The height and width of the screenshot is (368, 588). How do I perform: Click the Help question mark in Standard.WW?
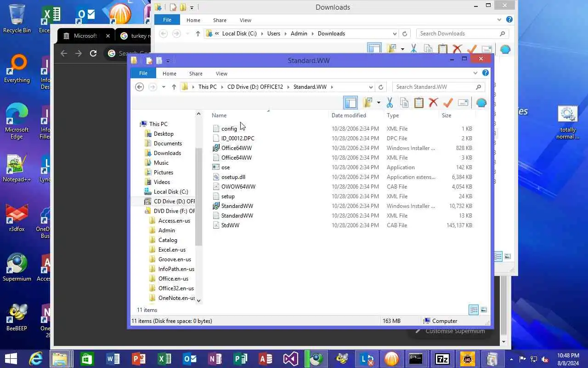tap(486, 73)
